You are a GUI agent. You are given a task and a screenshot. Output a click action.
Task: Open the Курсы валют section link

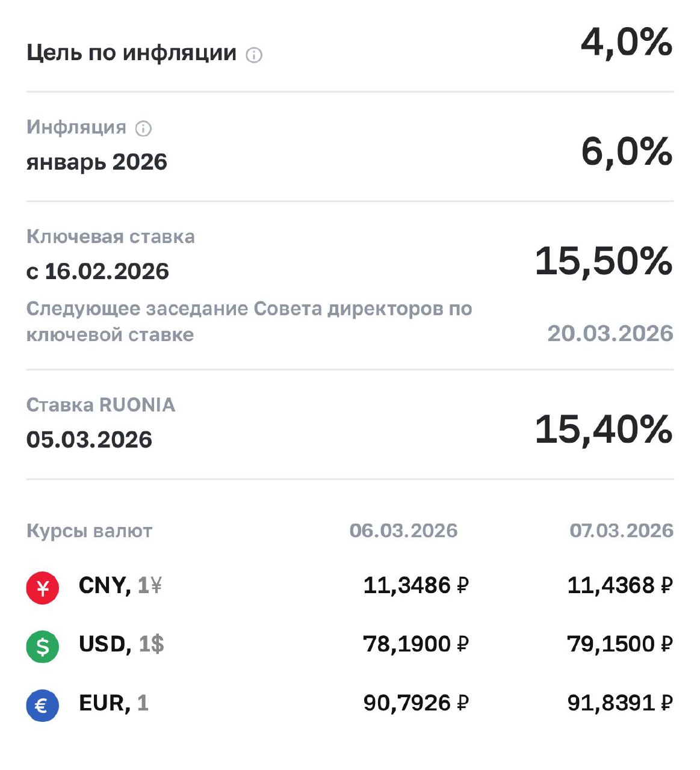pyautogui.click(x=89, y=531)
